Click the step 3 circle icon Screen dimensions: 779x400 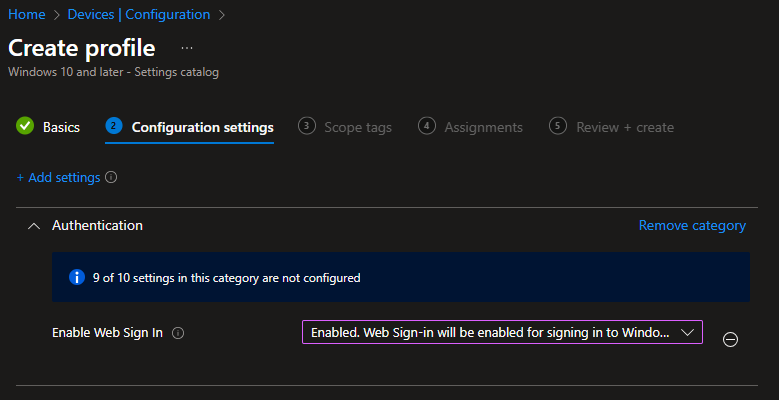click(307, 126)
